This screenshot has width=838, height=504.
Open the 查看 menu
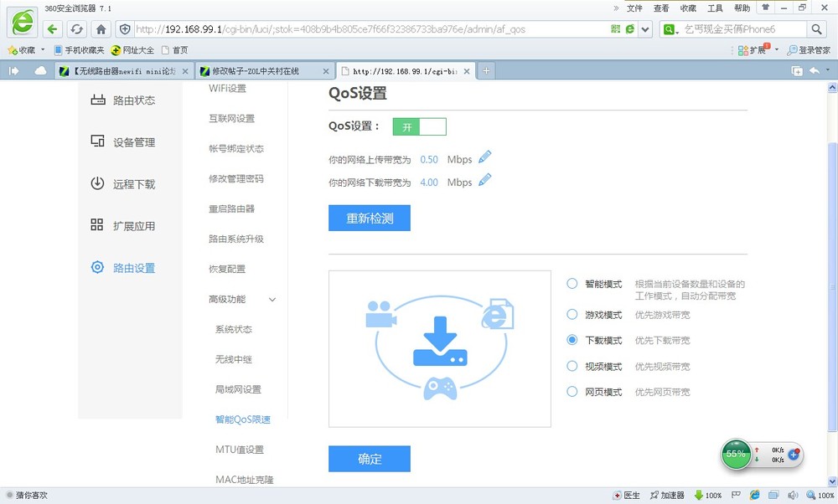coord(661,8)
